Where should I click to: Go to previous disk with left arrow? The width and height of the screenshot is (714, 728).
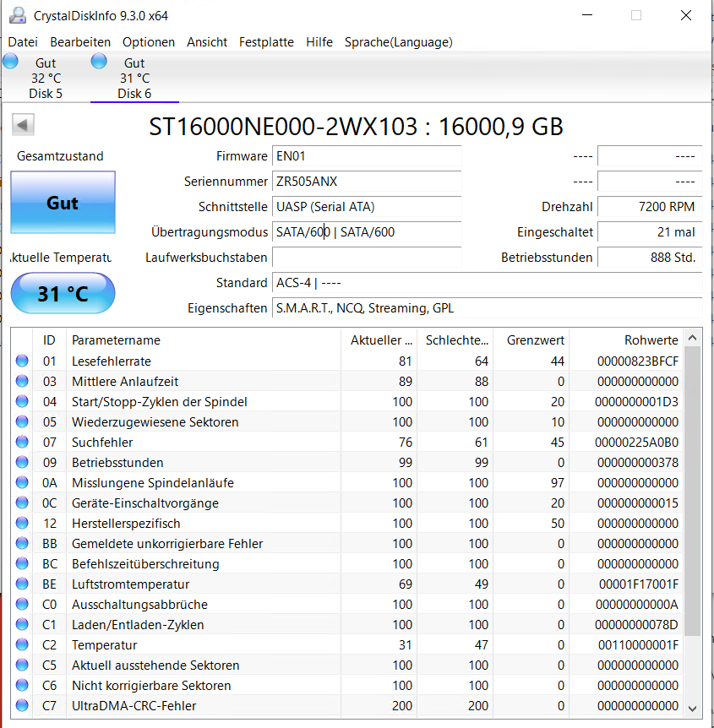[23, 124]
